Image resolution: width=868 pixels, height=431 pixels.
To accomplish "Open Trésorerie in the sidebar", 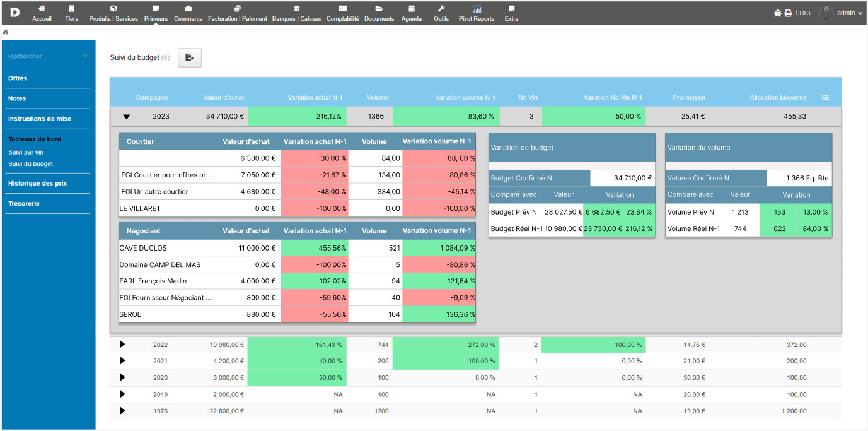I will (x=23, y=203).
